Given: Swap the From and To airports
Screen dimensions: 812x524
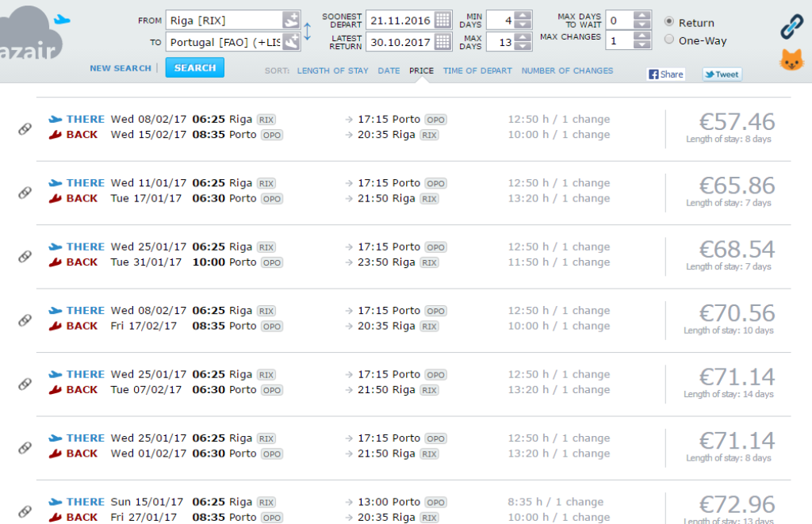Looking at the screenshot, I should coord(308,31).
